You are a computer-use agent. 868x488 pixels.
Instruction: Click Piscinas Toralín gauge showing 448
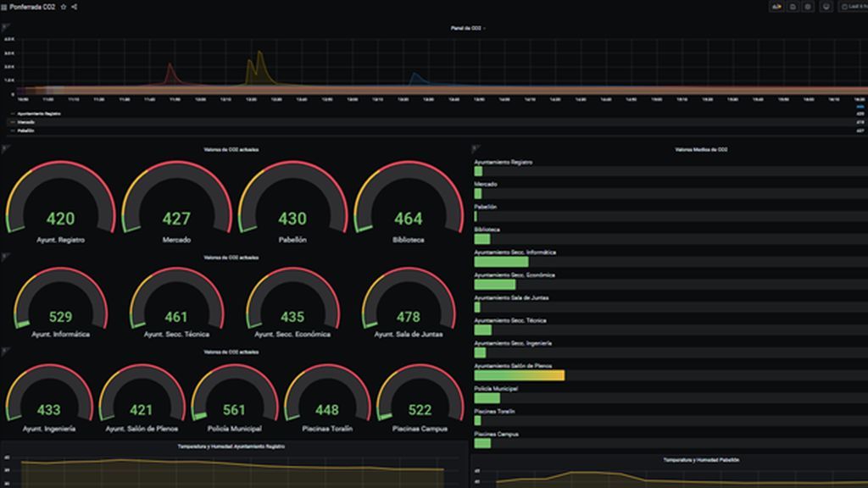click(327, 398)
